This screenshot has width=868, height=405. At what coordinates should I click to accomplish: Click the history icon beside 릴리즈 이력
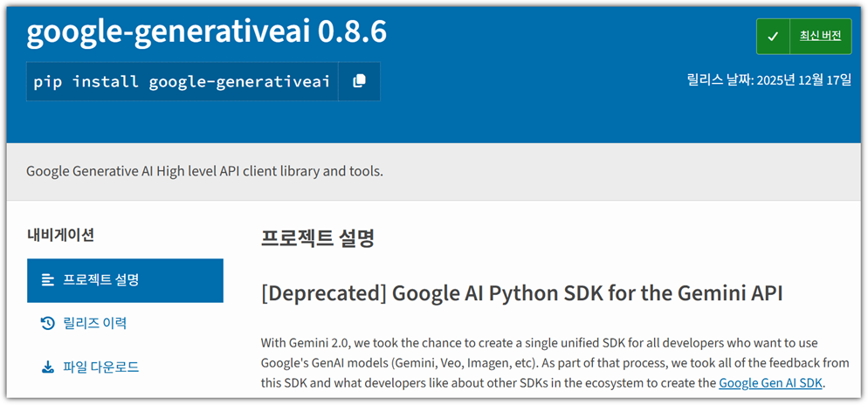pos(48,323)
